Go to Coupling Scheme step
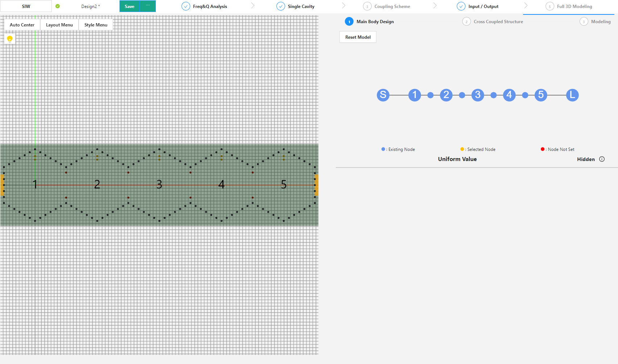618x364 pixels. pos(387,6)
